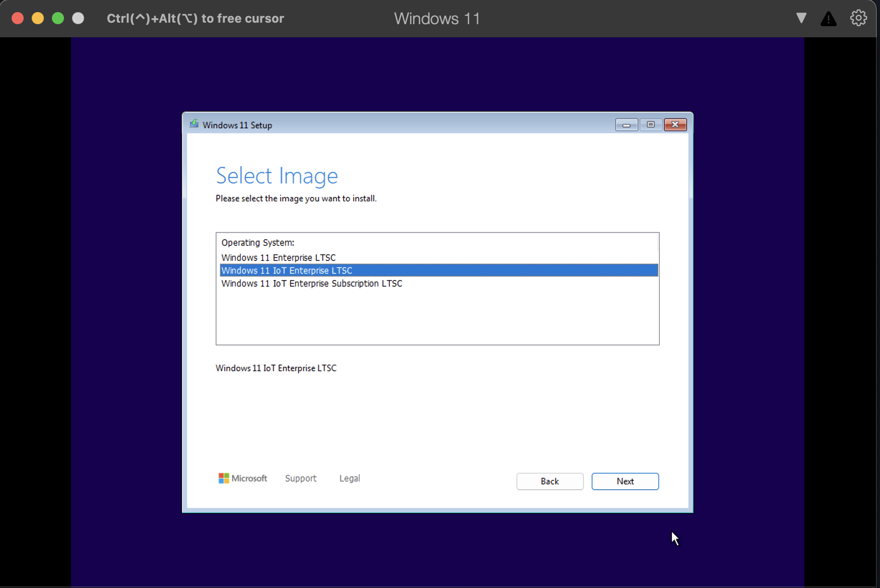Select Windows 11 IoT Enterprise LTSC image
The height and width of the screenshot is (588, 880).
coord(439,271)
